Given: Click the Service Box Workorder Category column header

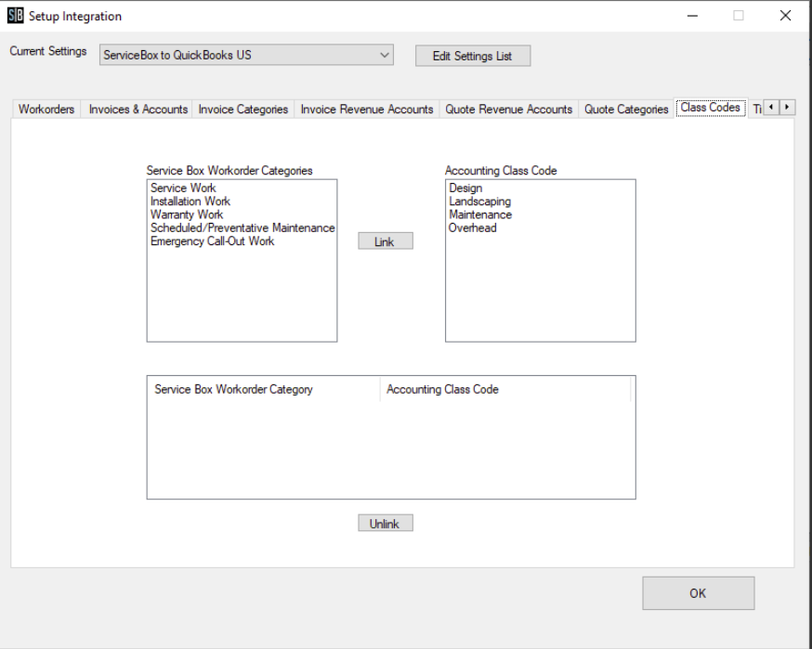Looking at the screenshot, I should click(x=264, y=389).
